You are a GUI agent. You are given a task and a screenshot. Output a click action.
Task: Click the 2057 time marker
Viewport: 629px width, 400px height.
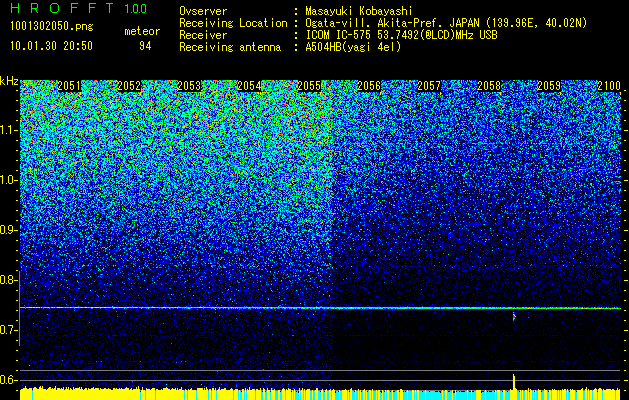click(x=429, y=86)
